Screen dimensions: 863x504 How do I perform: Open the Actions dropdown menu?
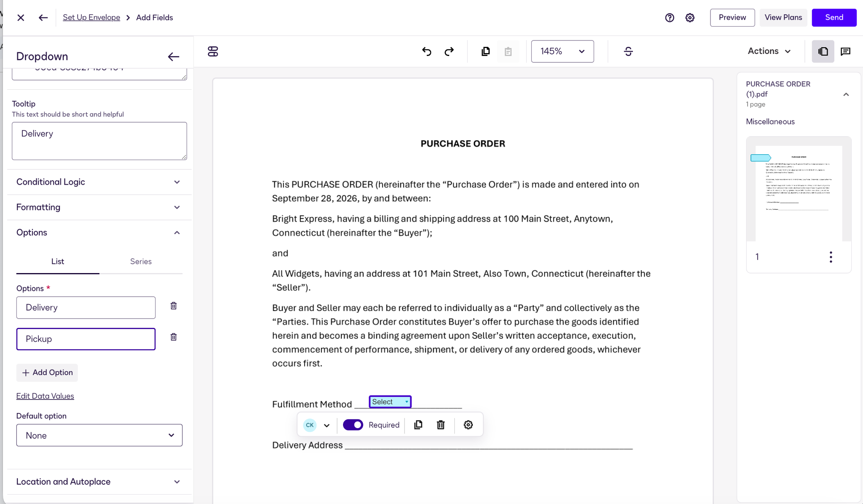(769, 51)
